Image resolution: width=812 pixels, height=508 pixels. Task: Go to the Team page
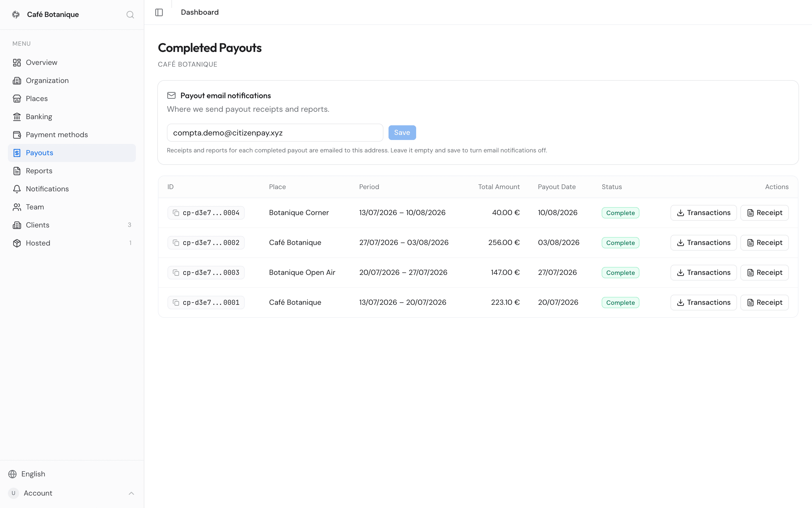[x=72, y=207]
